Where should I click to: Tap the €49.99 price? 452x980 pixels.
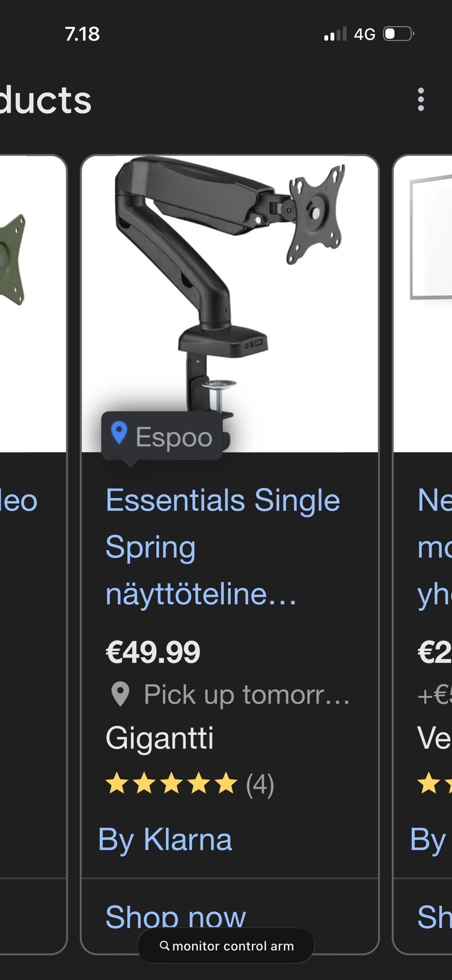[153, 652]
